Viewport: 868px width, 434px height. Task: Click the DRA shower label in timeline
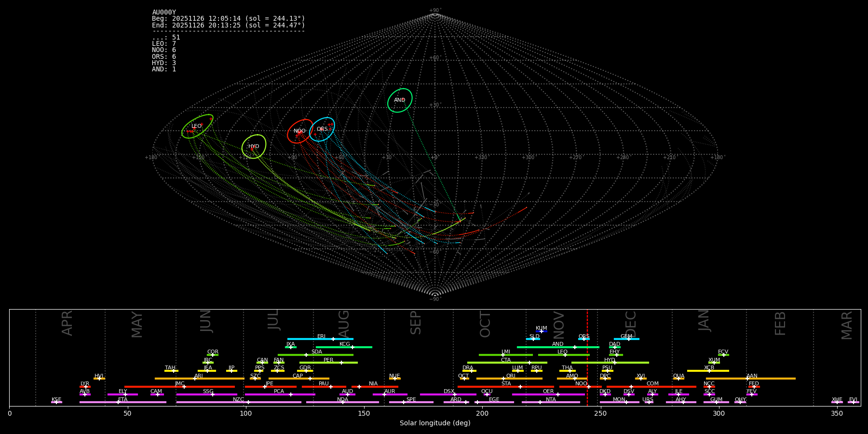[x=468, y=368]
